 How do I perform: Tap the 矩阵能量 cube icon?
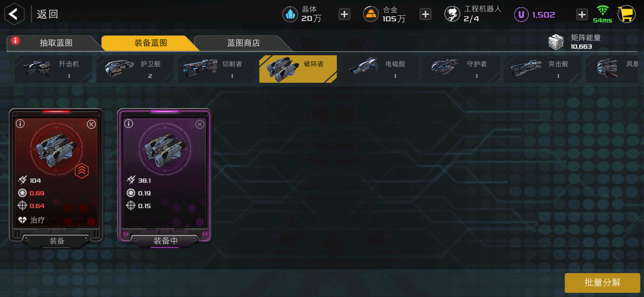point(556,42)
